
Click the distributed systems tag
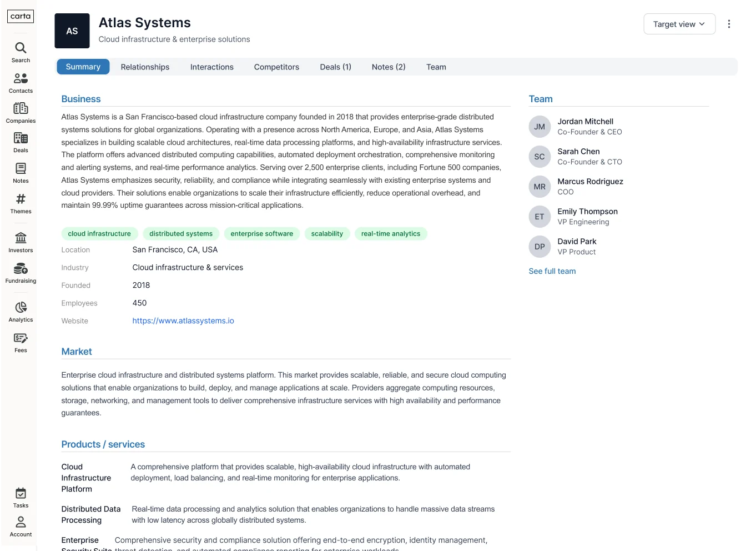[x=181, y=234]
